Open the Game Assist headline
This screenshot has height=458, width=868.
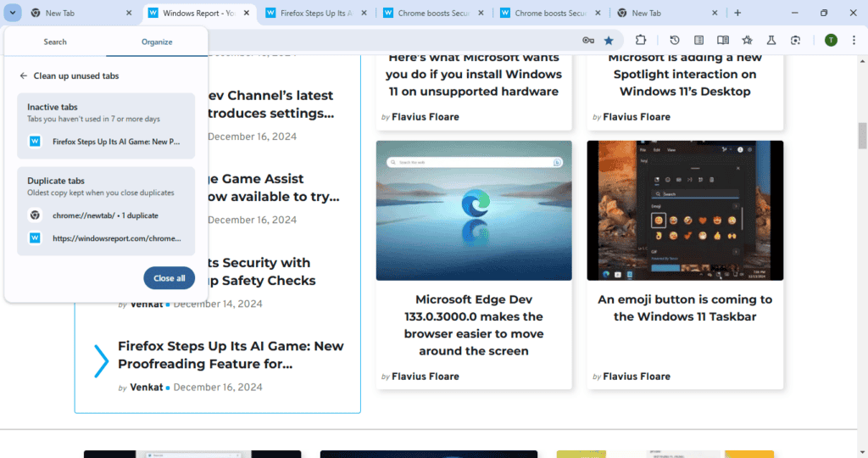click(x=274, y=187)
